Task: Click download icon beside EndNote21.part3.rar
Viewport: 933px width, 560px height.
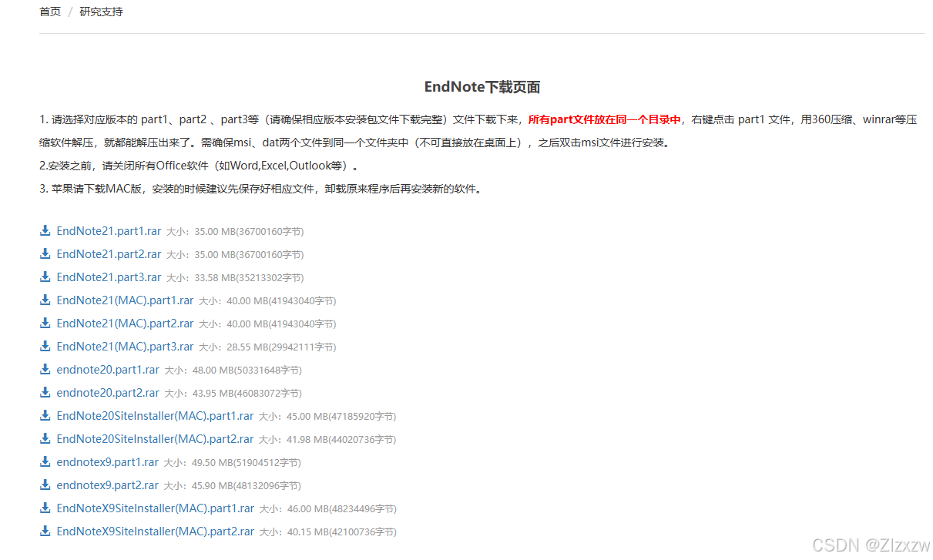Action: click(45, 277)
